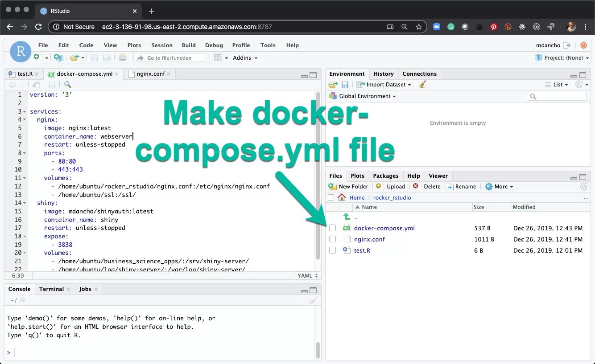This screenshot has height=364, width=595.
Task: Click the Go to file/function field
Action: [169, 57]
